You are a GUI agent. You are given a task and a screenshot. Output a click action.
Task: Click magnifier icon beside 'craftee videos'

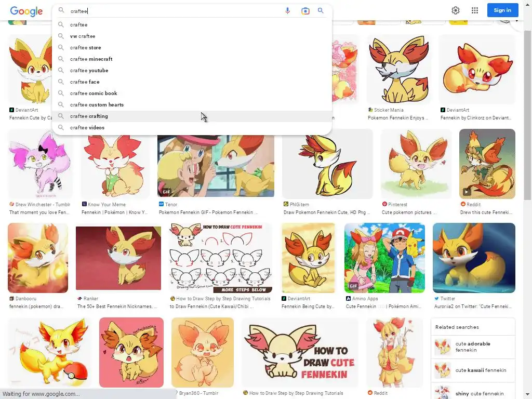coord(61,127)
